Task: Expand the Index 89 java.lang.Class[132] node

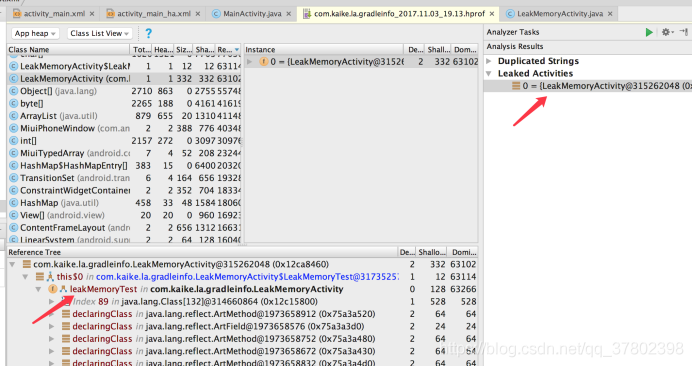Action: coord(52,302)
